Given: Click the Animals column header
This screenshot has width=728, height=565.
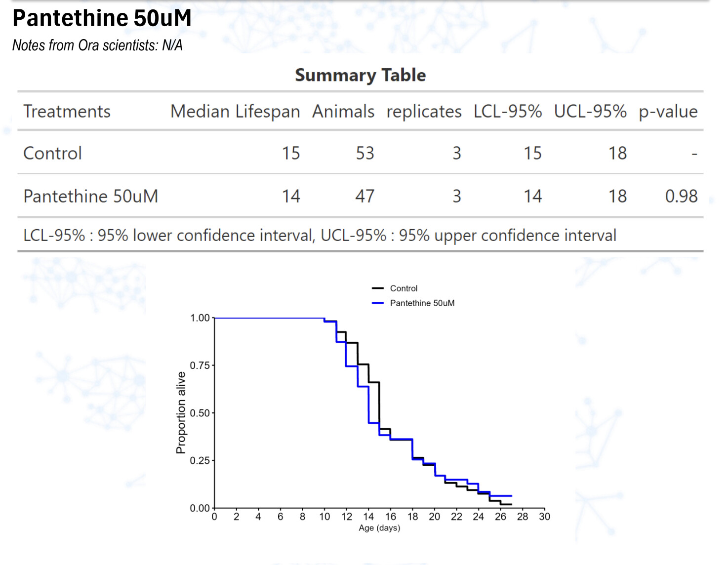Looking at the screenshot, I should [x=343, y=112].
